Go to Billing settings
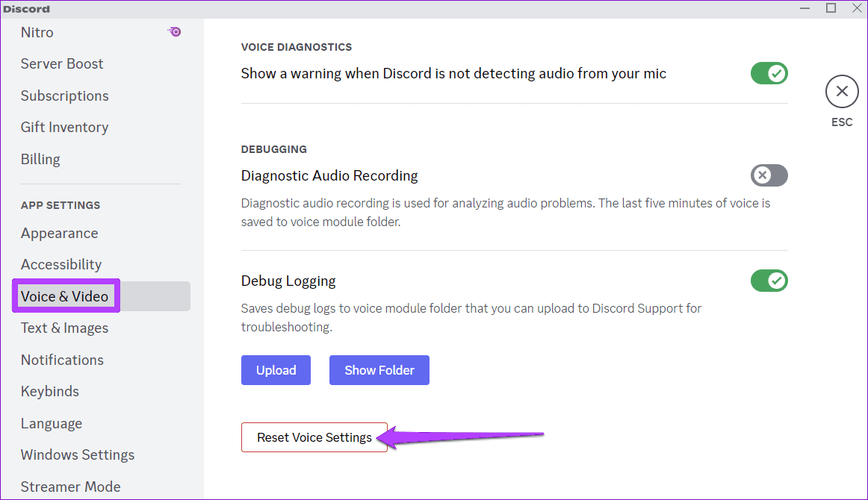 click(40, 159)
